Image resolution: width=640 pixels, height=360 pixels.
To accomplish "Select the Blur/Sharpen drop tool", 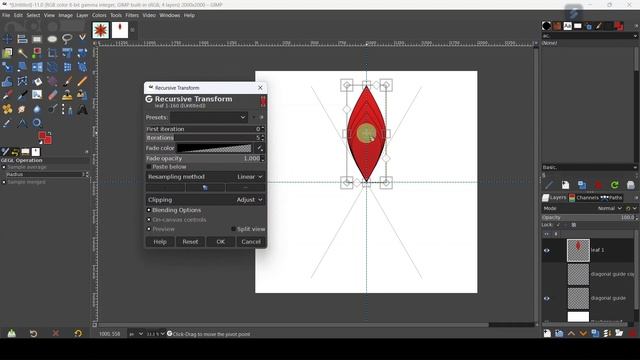I will coord(37,109).
